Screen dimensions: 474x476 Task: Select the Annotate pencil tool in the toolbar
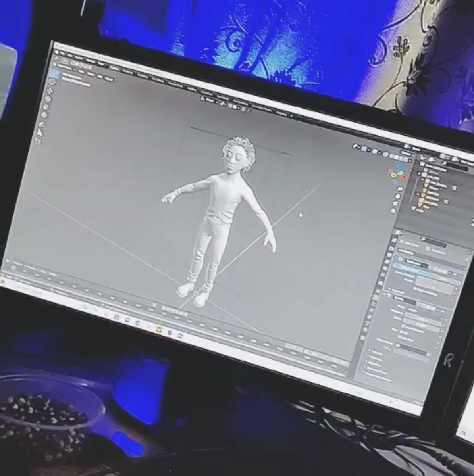pos(42,124)
